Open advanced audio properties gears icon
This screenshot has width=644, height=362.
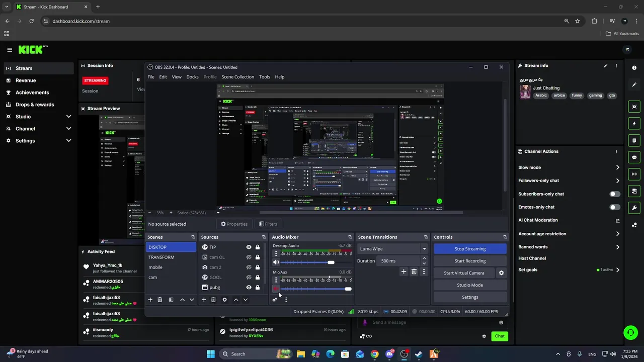(275, 300)
